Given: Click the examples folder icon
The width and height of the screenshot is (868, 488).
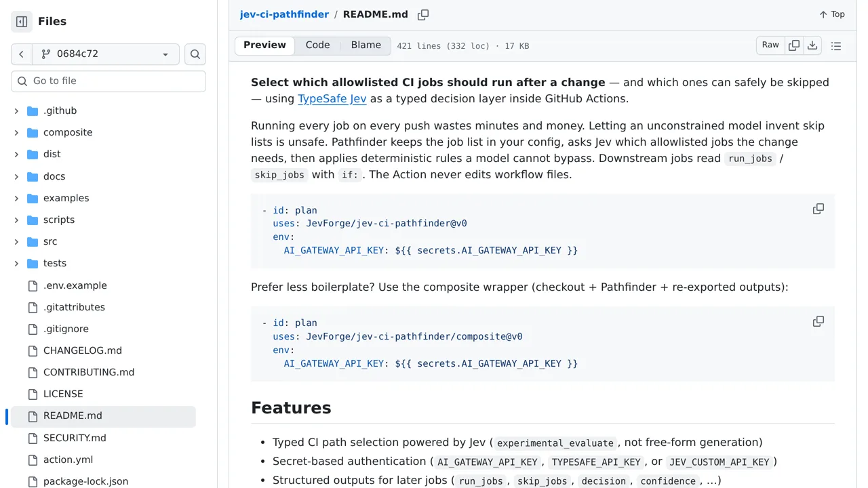Looking at the screenshot, I should pyautogui.click(x=33, y=199).
